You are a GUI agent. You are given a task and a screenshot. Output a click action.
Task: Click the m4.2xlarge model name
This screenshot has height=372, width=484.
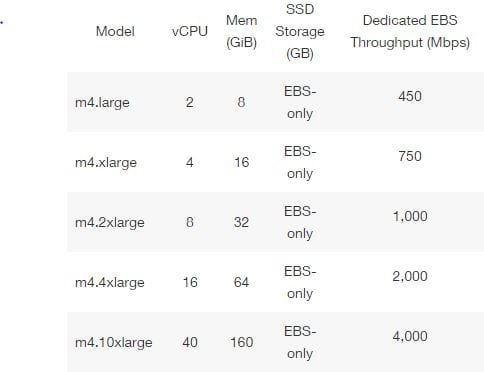(110, 222)
